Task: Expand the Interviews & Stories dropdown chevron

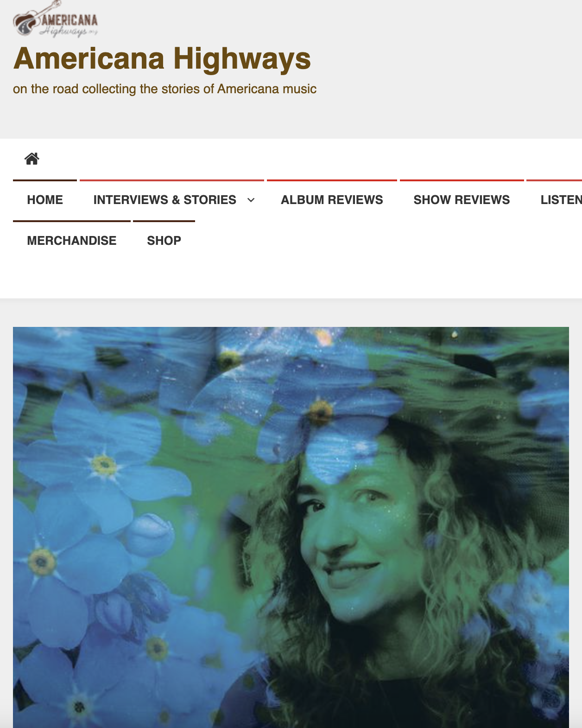Action: [x=251, y=200]
